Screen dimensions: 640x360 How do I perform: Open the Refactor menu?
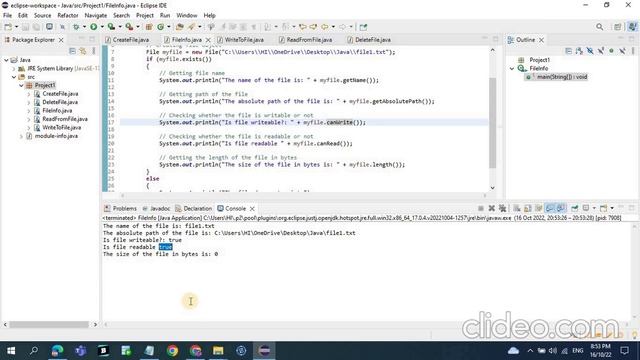pos(68,16)
